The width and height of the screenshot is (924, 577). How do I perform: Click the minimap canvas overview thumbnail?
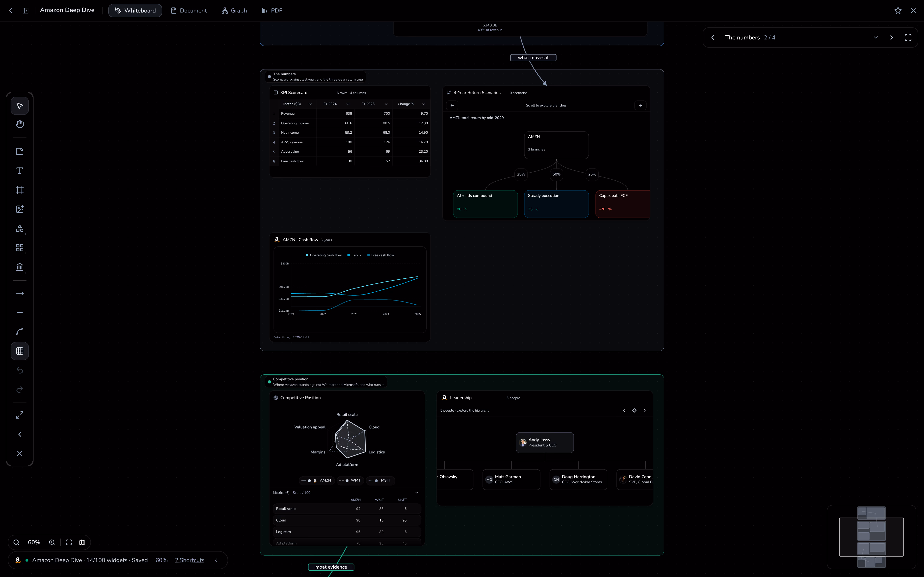(871, 537)
